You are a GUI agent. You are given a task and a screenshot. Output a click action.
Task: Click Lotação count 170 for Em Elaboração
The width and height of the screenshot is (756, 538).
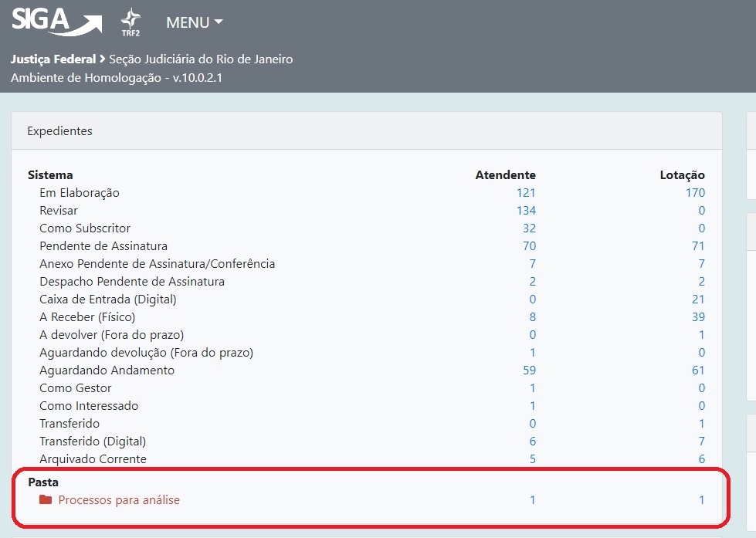[x=695, y=193]
